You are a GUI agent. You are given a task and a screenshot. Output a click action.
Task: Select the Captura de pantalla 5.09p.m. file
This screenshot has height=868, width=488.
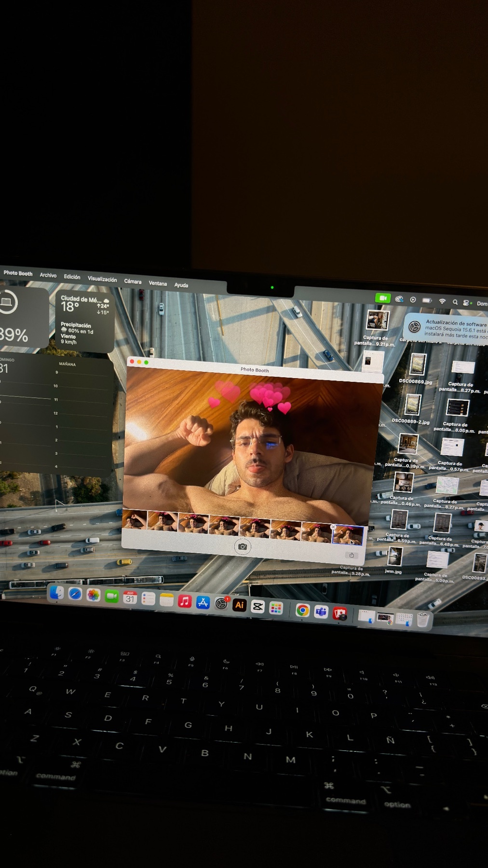(x=437, y=560)
